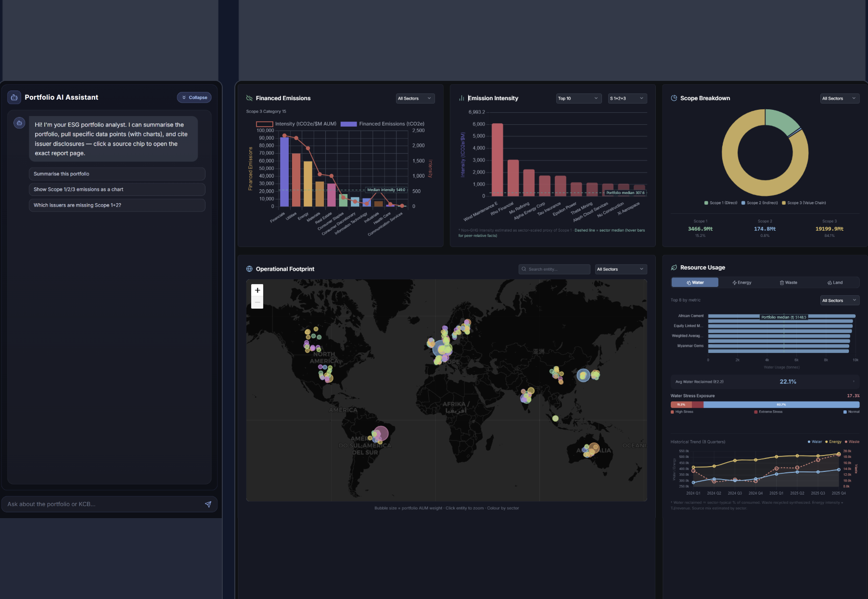Click the robot icon beside Portfolio AI Assistant
This screenshot has width=868, height=599.
pos(14,97)
